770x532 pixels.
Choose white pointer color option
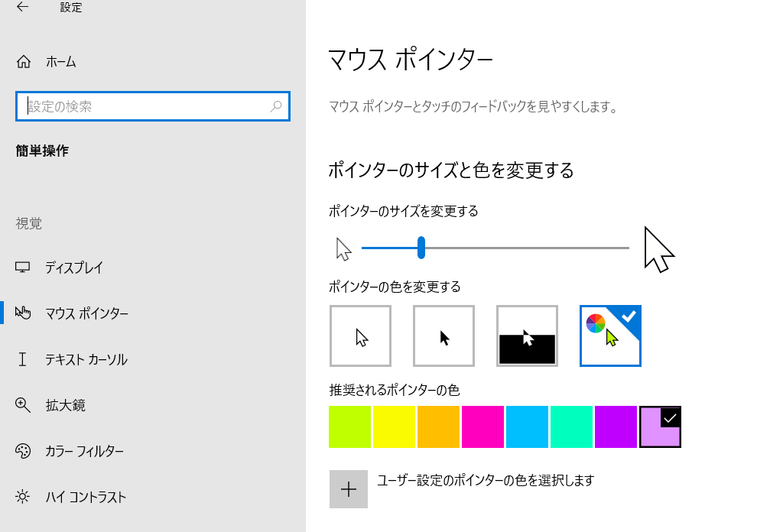tap(360, 336)
